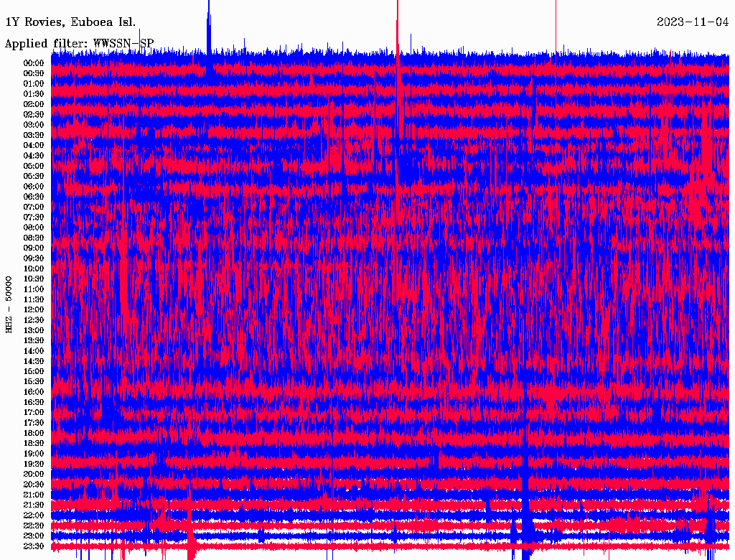Click the 23:30 time row label

[34, 546]
